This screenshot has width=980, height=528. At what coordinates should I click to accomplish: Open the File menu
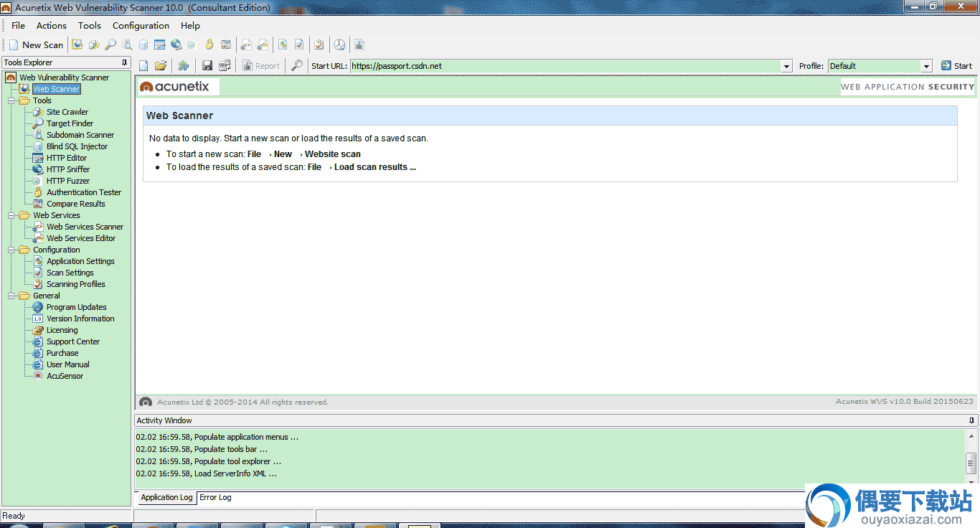pos(18,26)
